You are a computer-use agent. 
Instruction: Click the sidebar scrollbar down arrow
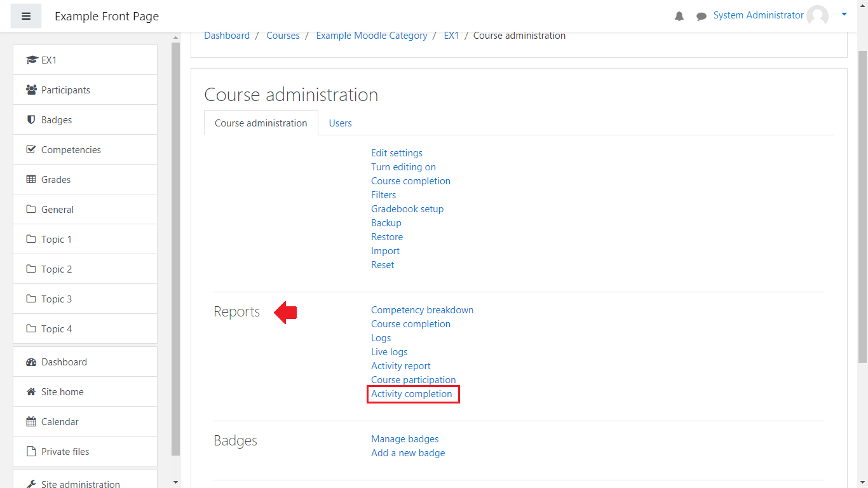click(x=176, y=482)
